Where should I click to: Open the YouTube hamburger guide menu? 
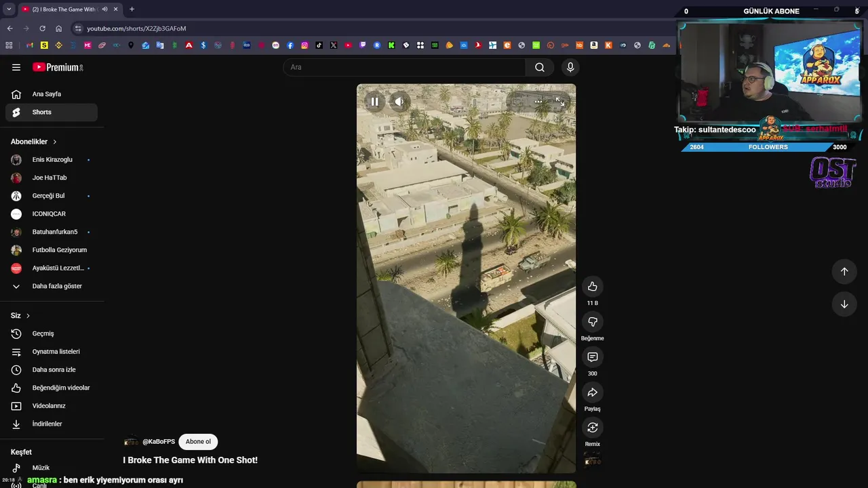click(16, 67)
